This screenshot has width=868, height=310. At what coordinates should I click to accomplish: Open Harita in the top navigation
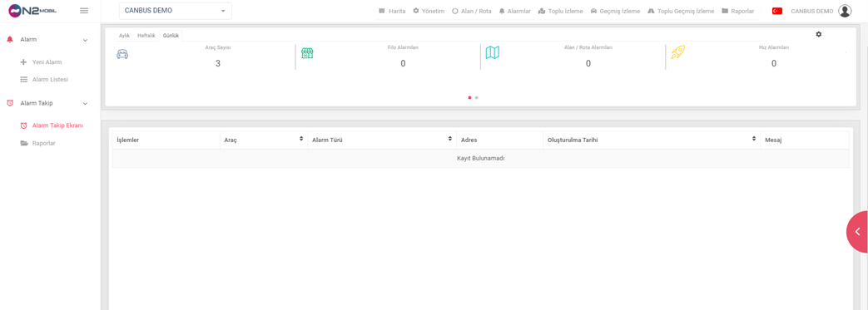392,11
